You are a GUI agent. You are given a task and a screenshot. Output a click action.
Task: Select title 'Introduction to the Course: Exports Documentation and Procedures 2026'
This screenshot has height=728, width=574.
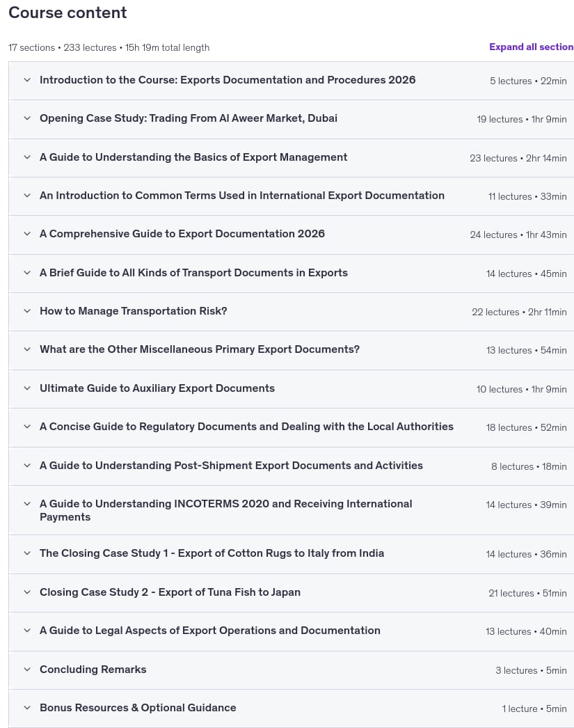point(228,80)
